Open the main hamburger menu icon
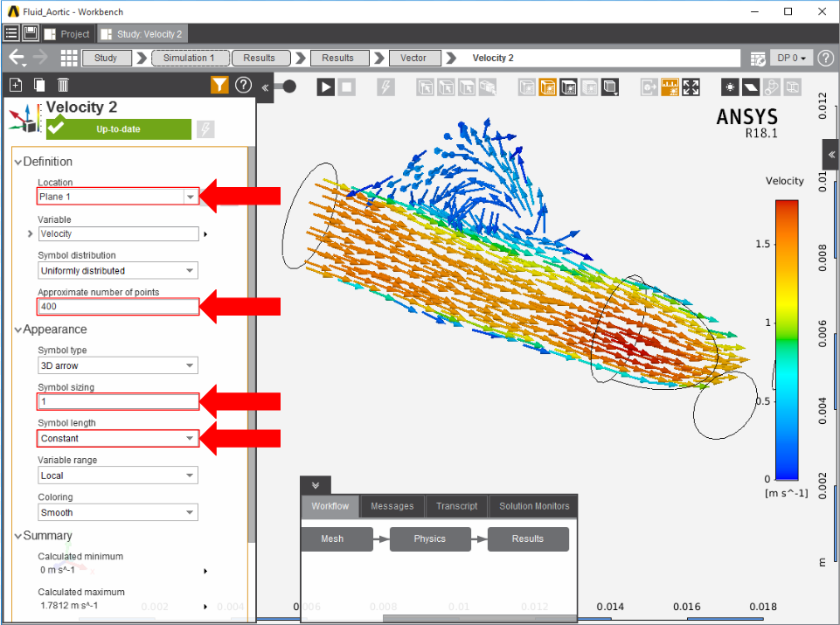Image resolution: width=840 pixels, height=625 pixels. [11, 33]
